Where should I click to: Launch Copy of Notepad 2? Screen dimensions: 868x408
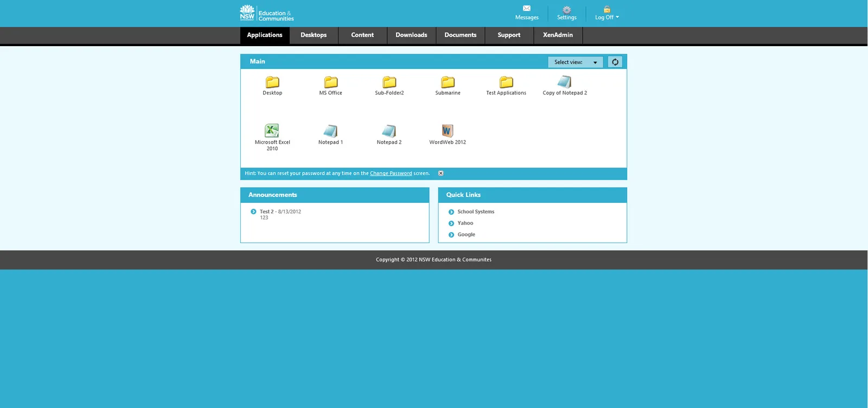pos(565,82)
